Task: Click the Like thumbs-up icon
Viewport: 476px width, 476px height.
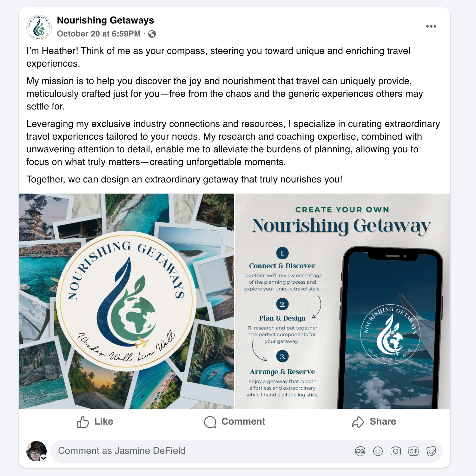Action: tap(83, 422)
